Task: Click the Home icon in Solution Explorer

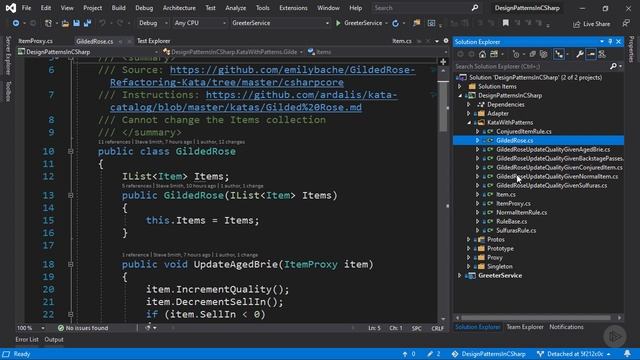Action: click(482, 54)
